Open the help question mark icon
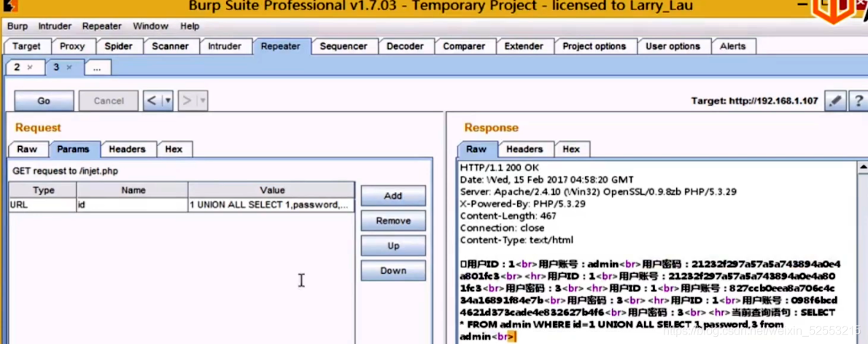 coord(858,101)
